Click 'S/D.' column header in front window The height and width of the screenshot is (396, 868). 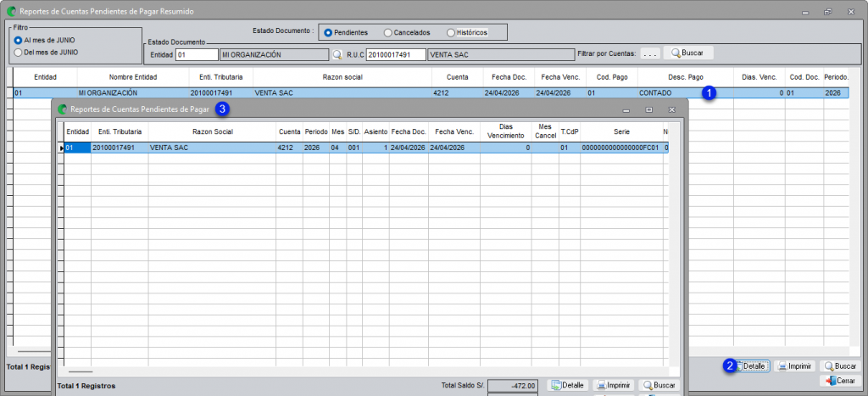pyautogui.click(x=354, y=131)
